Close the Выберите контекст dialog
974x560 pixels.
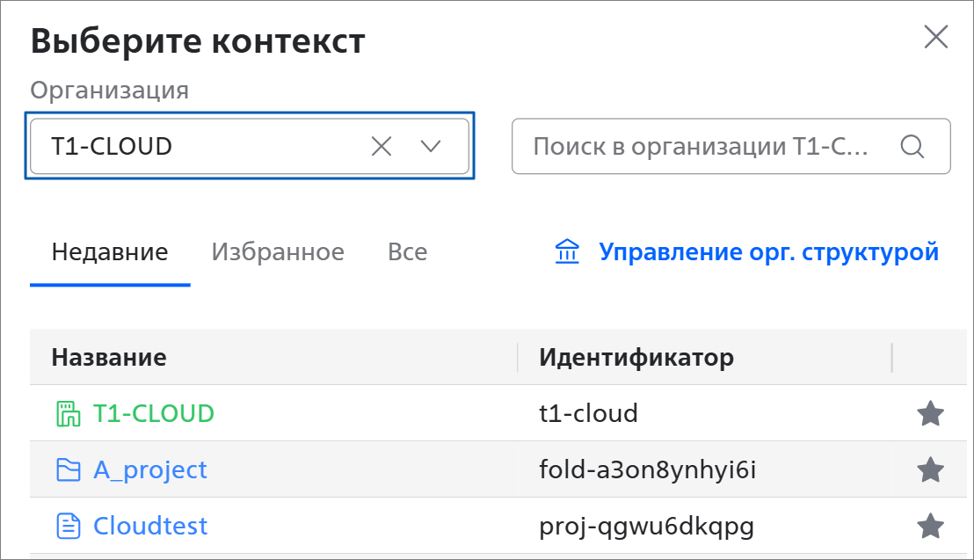coord(935,37)
